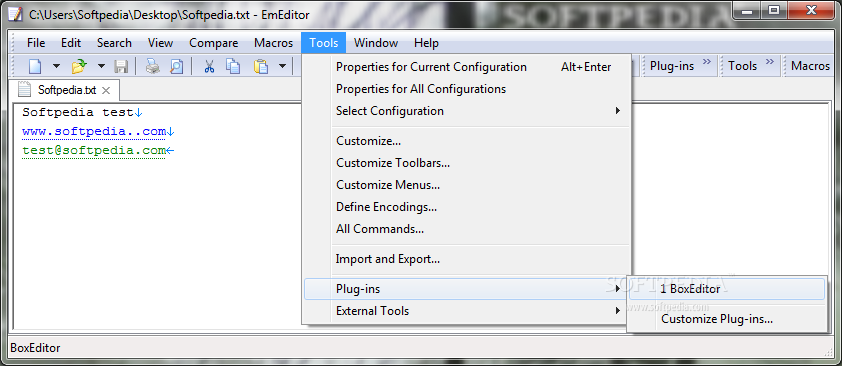Open the View menu
This screenshot has height=366, width=842.
pyautogui.click(x=160, y=43)
